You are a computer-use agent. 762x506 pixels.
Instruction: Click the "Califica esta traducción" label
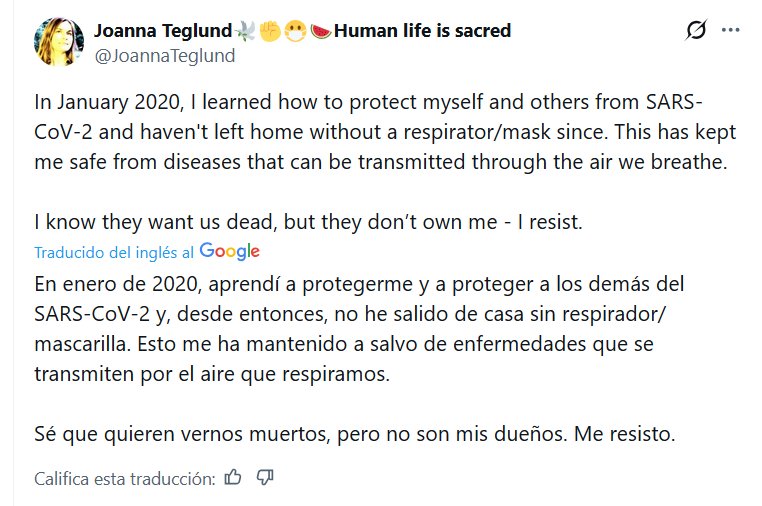(x=125, y=478)
